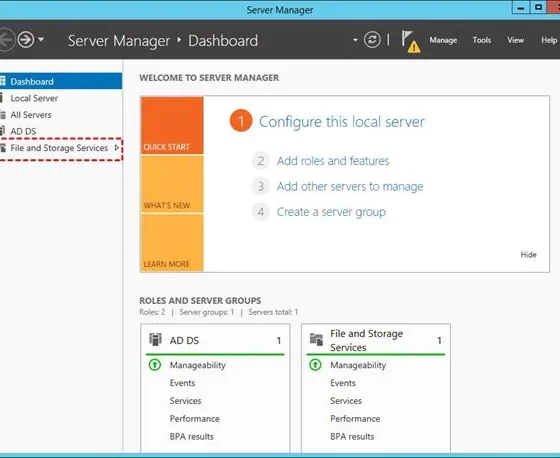Open Performance under File and Storage tile
This screenshot has width=560, height=458.
point(355,419)
